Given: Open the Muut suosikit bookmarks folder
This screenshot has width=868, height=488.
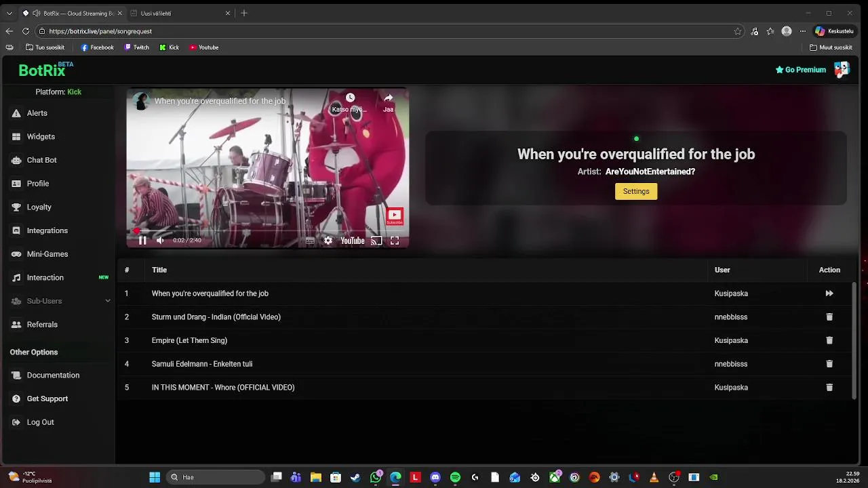Looking at the screenshot, I should tap(831, 47).
